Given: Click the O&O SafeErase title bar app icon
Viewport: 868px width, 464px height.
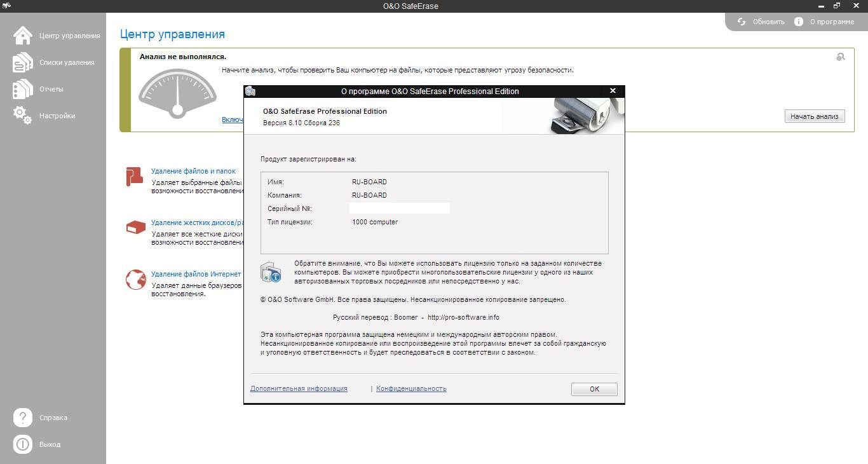Looking at the screenshot, I should pos(7,6).
